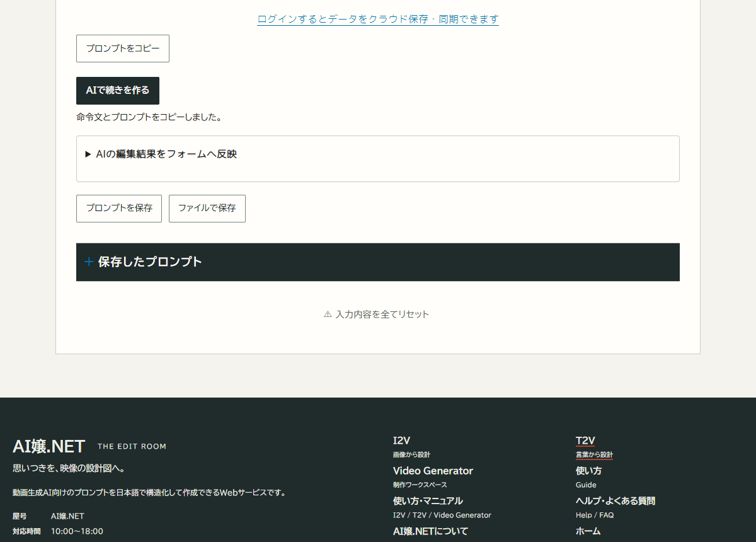756x542 pixels.
Task: Click the AIで続きを作る button
Action: (118, 91)
